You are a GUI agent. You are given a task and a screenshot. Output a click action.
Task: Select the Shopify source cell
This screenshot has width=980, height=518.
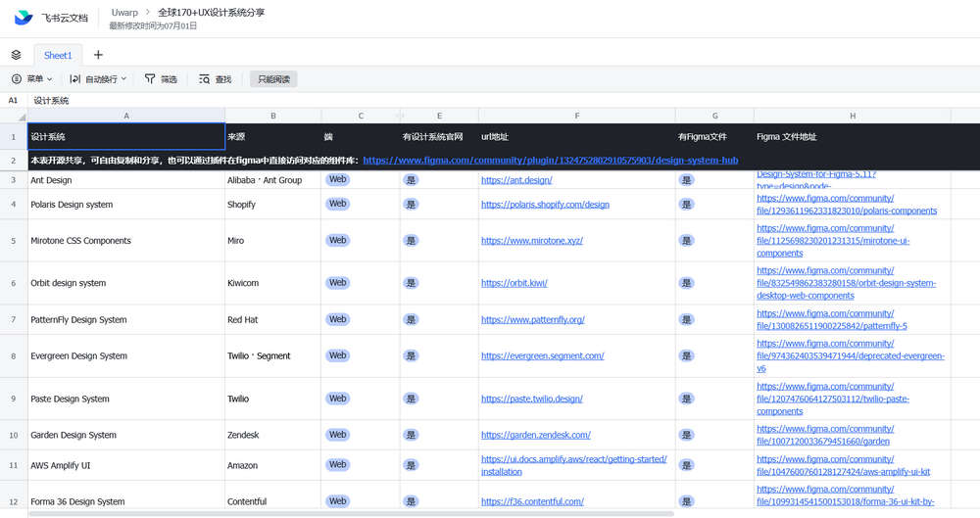(273, 205)
